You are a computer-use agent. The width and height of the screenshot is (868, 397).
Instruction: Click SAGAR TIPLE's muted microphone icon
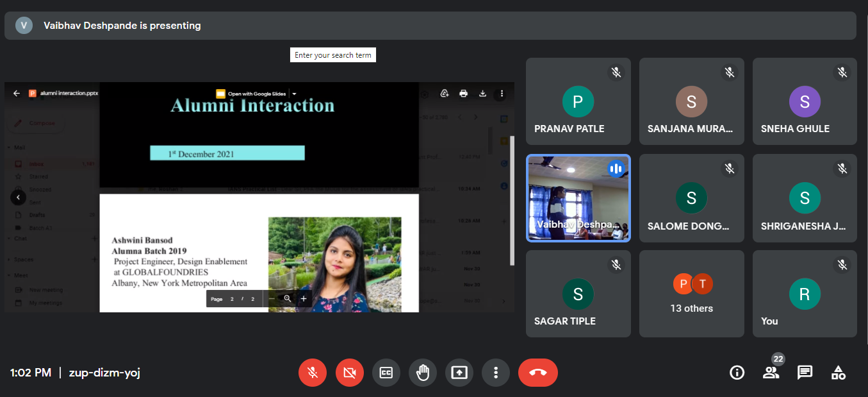tap(616, 264)
